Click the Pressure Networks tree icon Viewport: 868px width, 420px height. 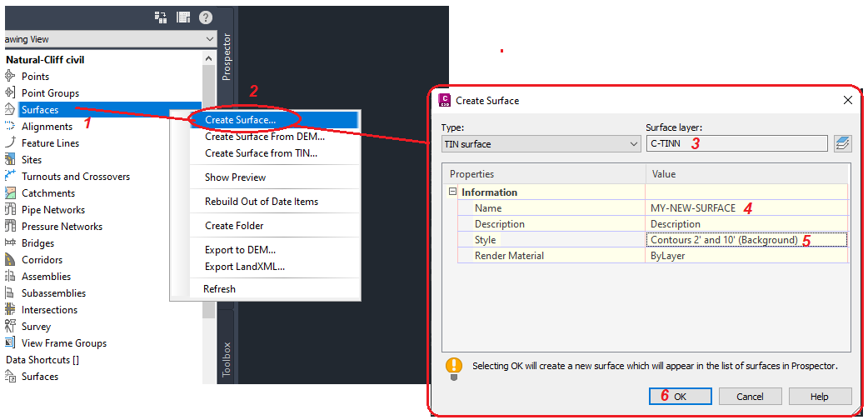(10, 226)
